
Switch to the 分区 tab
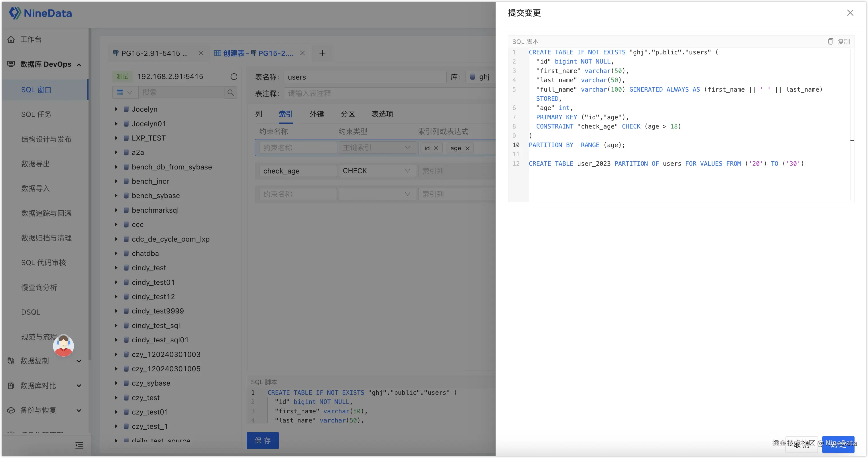pos(348,114)
